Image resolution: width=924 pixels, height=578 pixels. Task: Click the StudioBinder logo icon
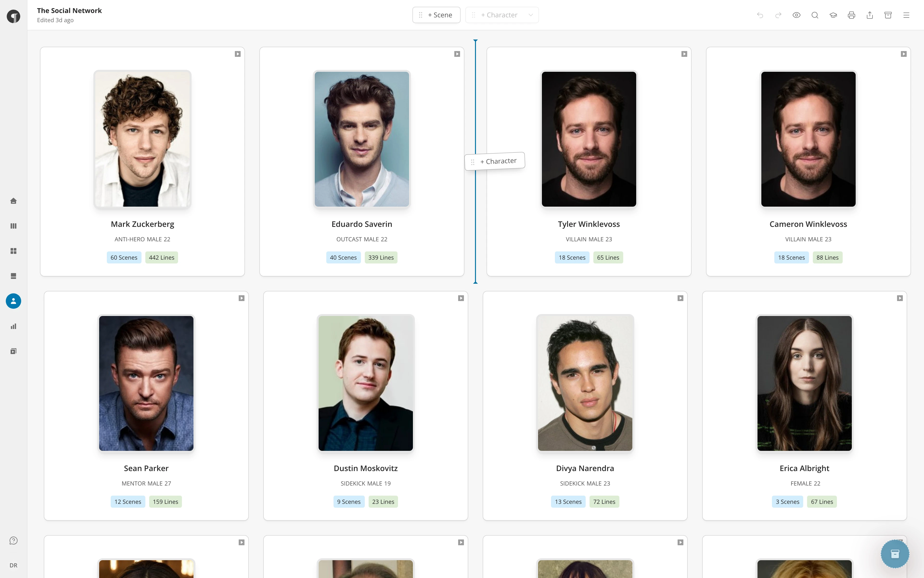(x=13, y=16)
